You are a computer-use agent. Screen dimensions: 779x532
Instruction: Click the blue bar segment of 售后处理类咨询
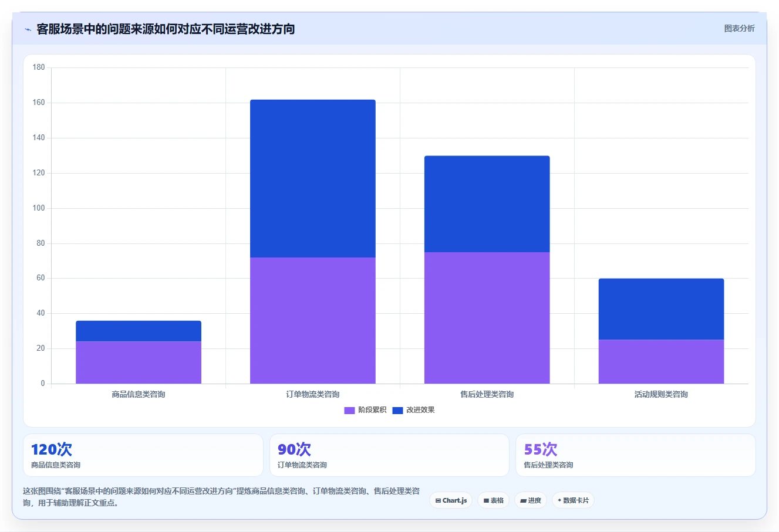click(x=487, y=204)
